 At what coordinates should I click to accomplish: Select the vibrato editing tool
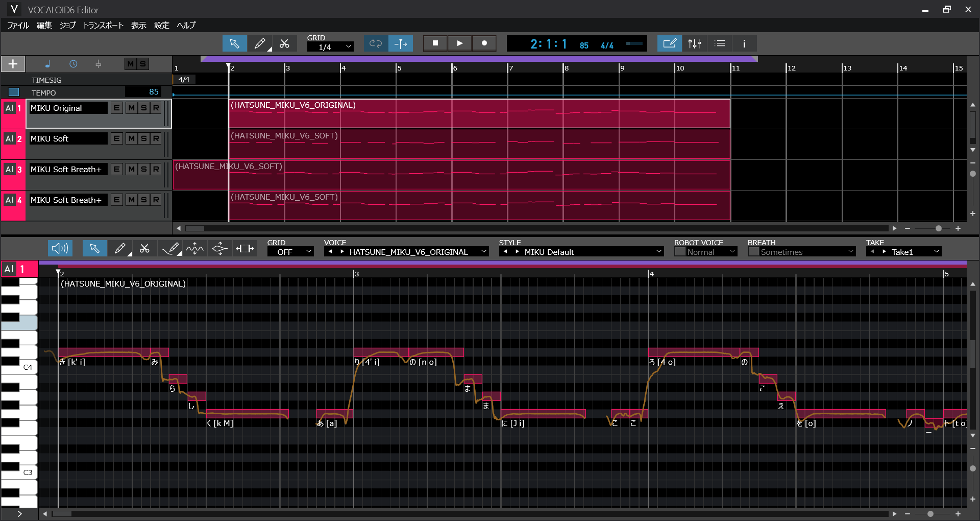click(195, 248)
